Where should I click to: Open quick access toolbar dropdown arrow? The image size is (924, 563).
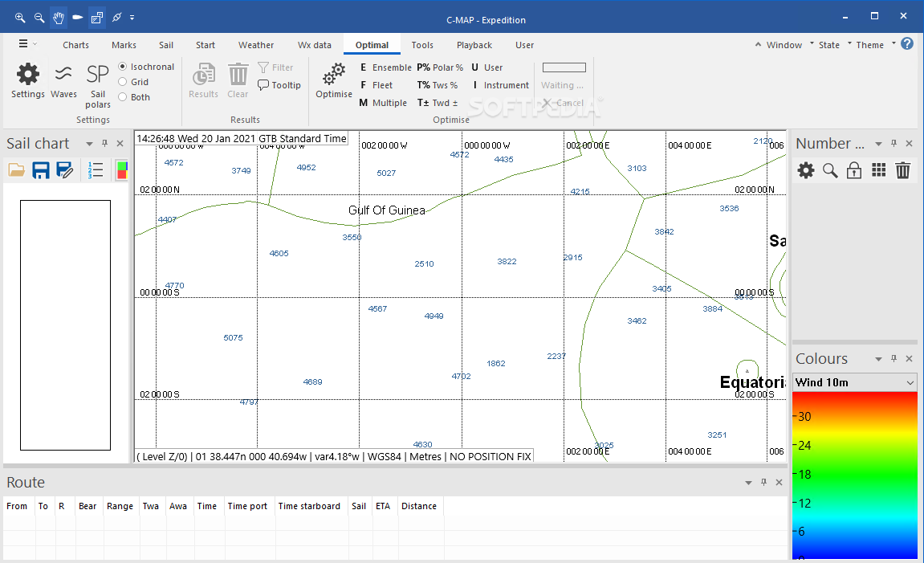132,18
